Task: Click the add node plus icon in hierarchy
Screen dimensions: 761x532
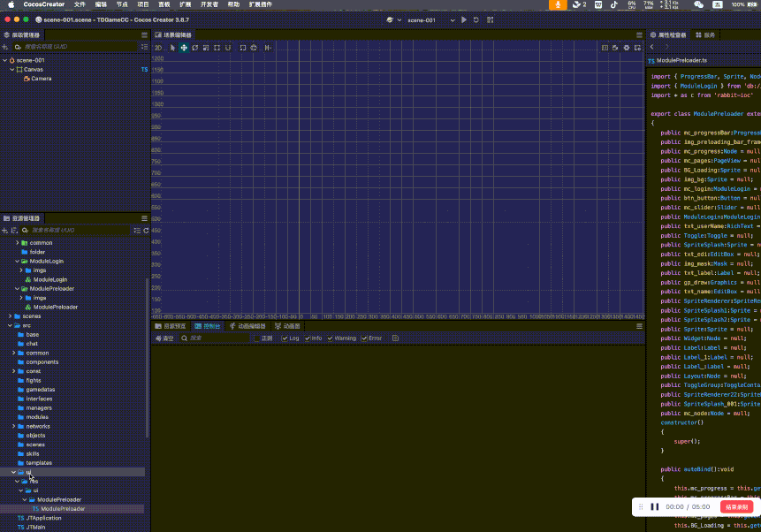Action: click(4, 47)
